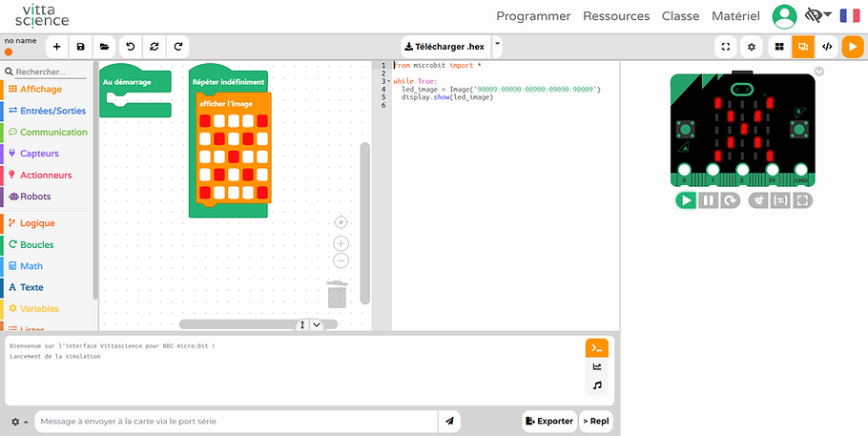Switch to blocks-only grid view

tap(779, 47)
